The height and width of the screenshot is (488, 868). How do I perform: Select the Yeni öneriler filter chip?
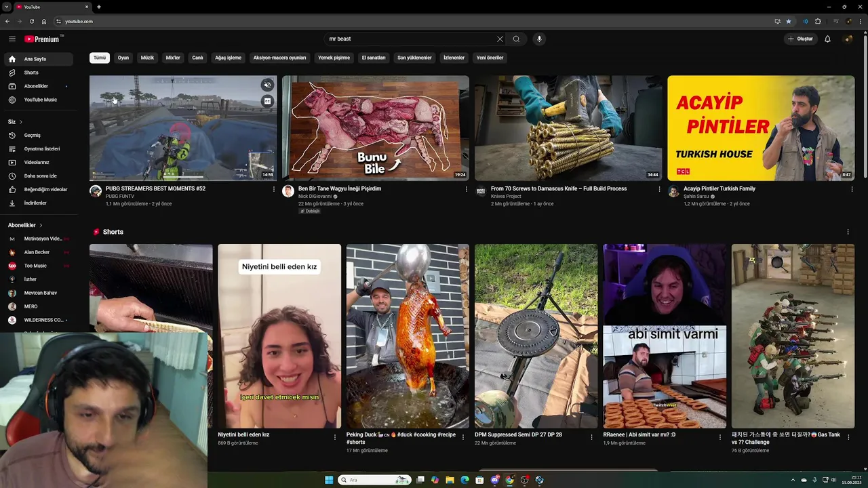coord(490,58)
